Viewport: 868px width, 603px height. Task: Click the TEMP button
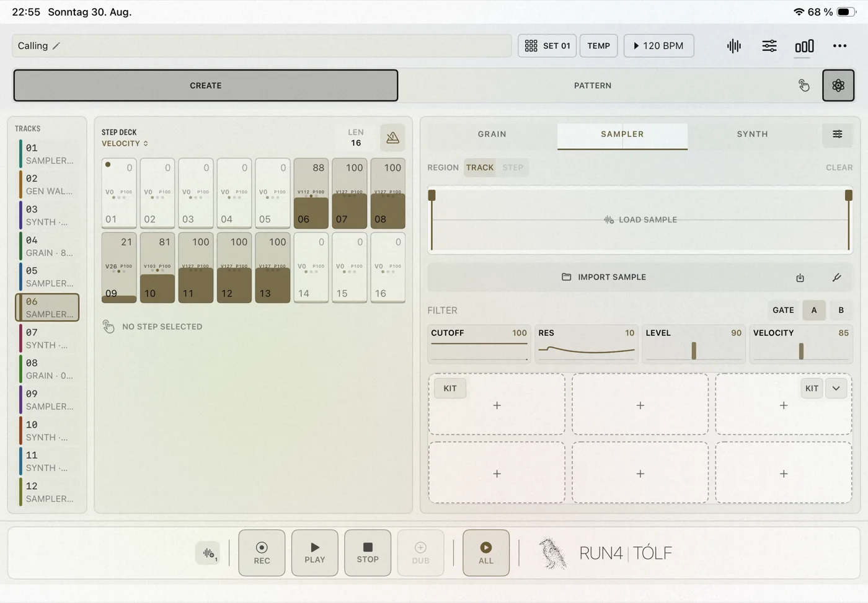[598, 46]
